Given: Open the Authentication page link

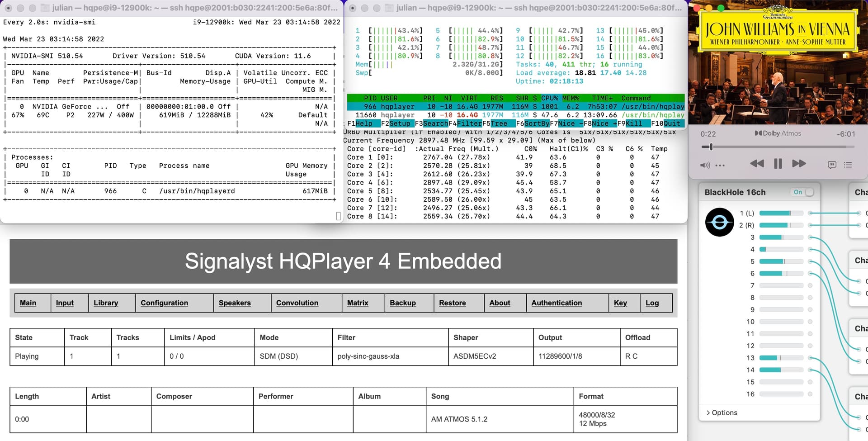Looking at the screenshot, I should (557, 303).
